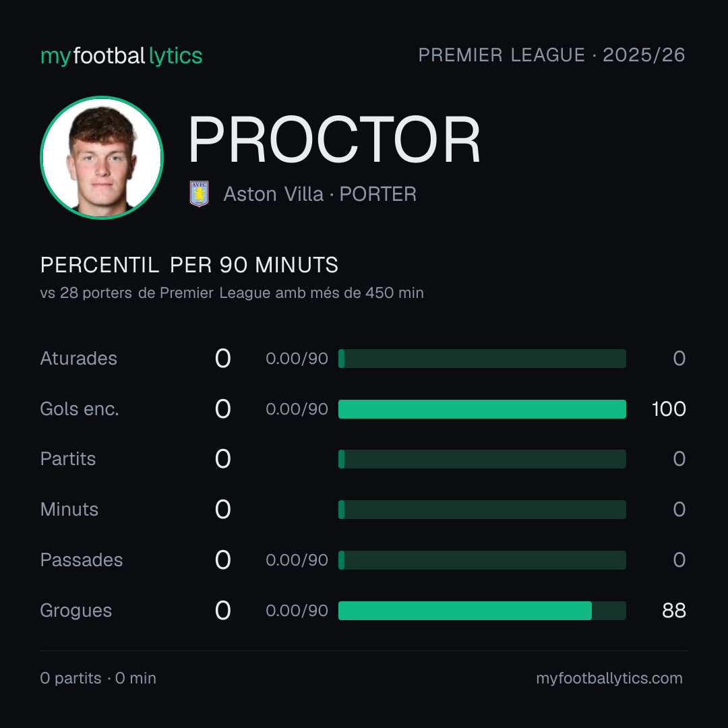Screen dimensions: 728x728
Task: Select the Gols enc. full green percentile bar
Action: tap(482, 409)
